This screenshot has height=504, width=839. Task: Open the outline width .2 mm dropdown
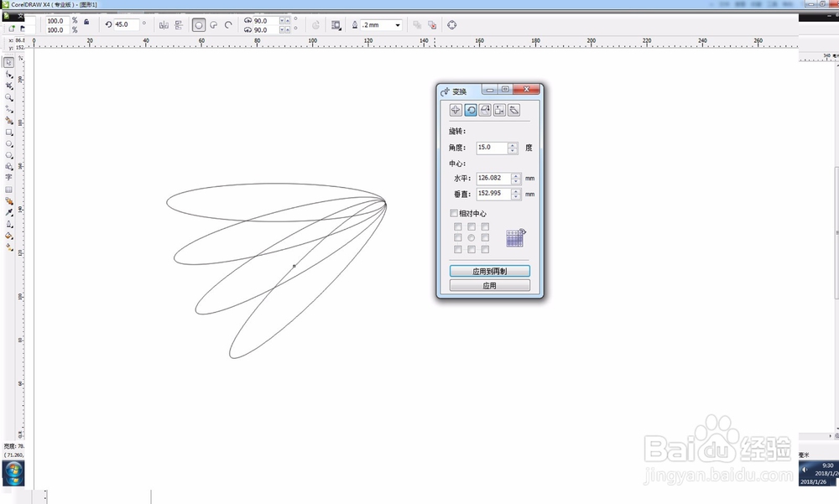[398, 24]
